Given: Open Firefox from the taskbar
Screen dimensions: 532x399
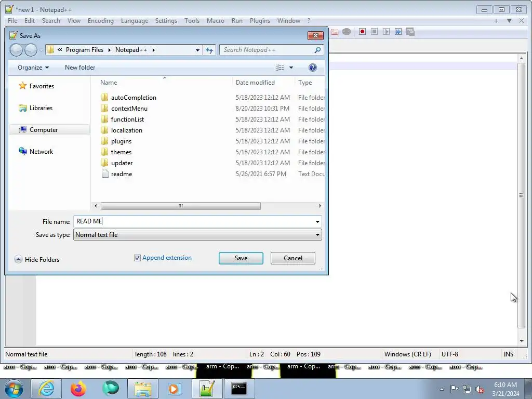Looking at the screenshot, I should [x=78, y=389].
